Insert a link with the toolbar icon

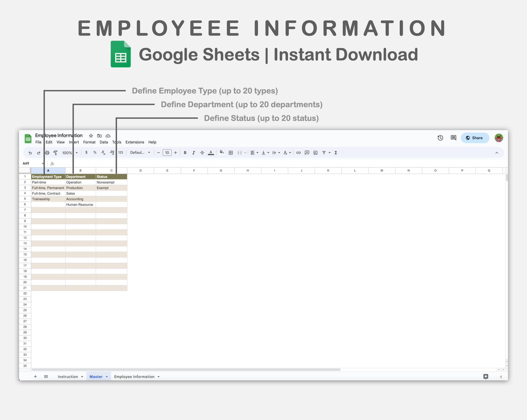point(298,152)
